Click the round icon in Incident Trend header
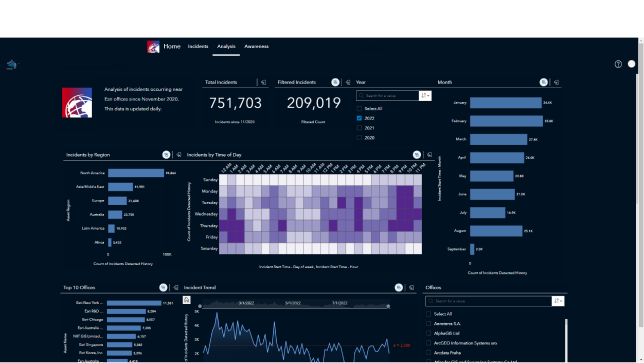 click(398, 287)
